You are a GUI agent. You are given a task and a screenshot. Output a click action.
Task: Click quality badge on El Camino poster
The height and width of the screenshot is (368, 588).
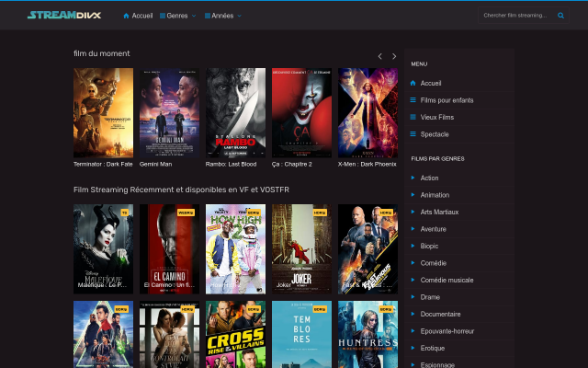[186, 213]
